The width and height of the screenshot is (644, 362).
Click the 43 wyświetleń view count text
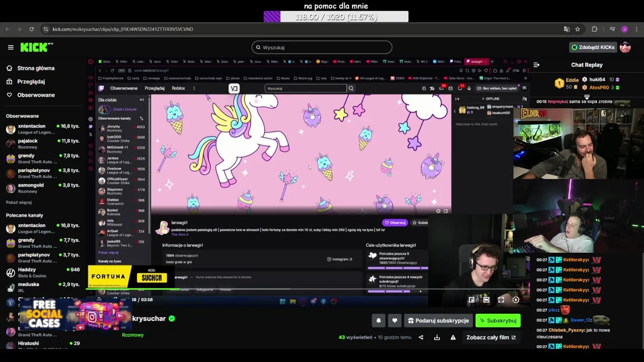click(356, 337)
